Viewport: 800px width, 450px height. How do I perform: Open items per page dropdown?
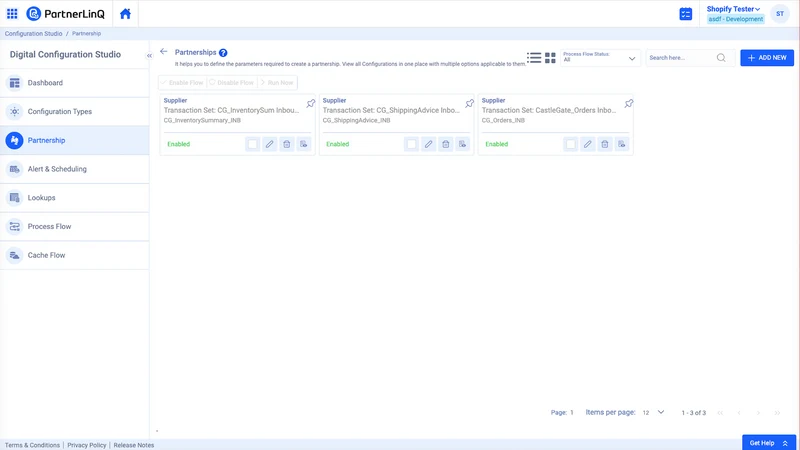pyautogui.click(x=654, y=412)
